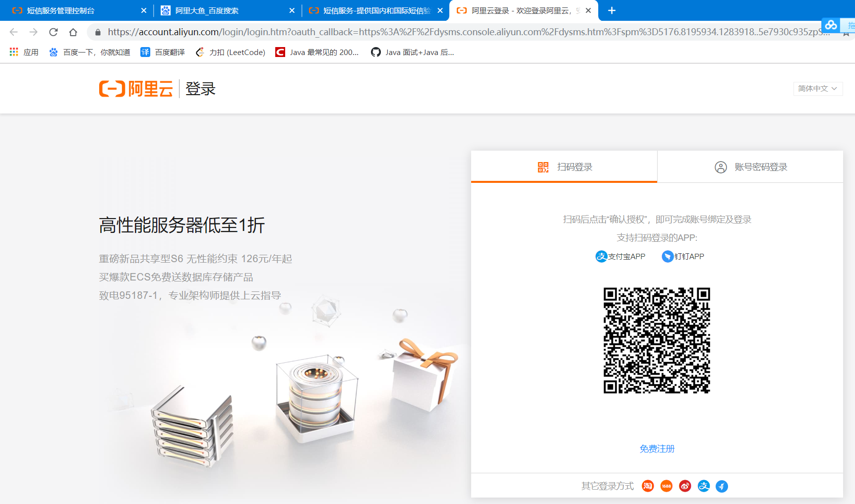
Task: Log in with the blue DingTalk icon at bottom
Action: tap(722, 486)
